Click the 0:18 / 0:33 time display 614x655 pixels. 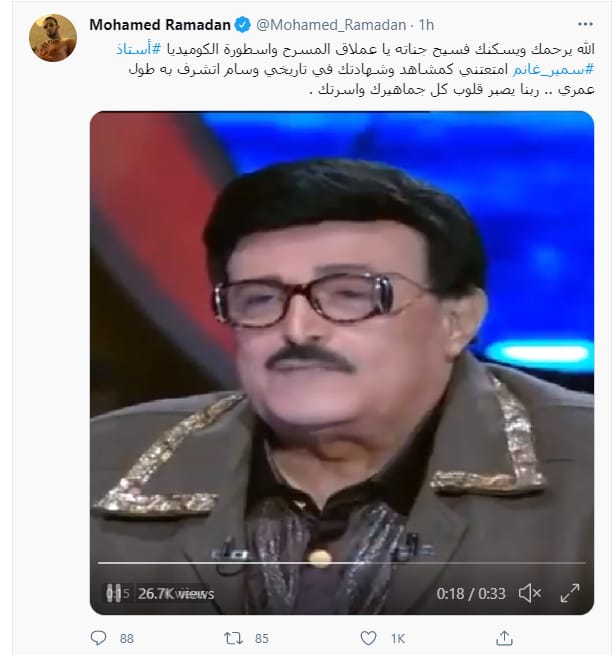tap(471, 594)
